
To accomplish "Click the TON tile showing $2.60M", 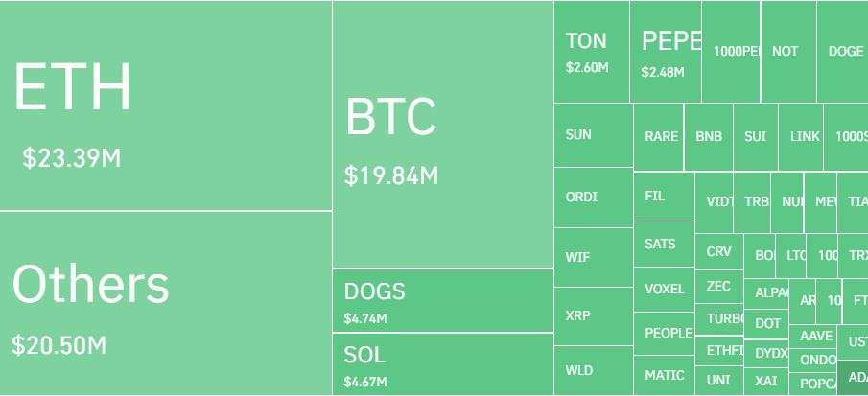I will coord(591,52).
